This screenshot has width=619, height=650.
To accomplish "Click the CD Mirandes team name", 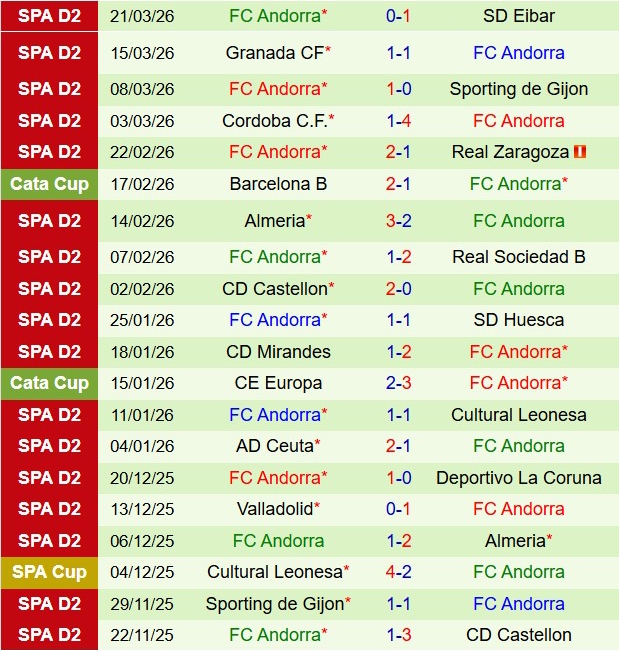I will [x=278, y=352].
